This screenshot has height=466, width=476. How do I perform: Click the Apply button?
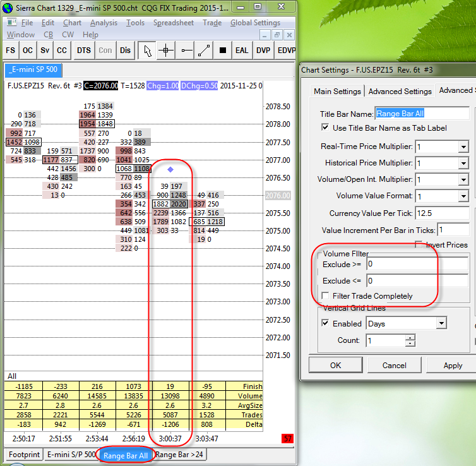[452, 366]
